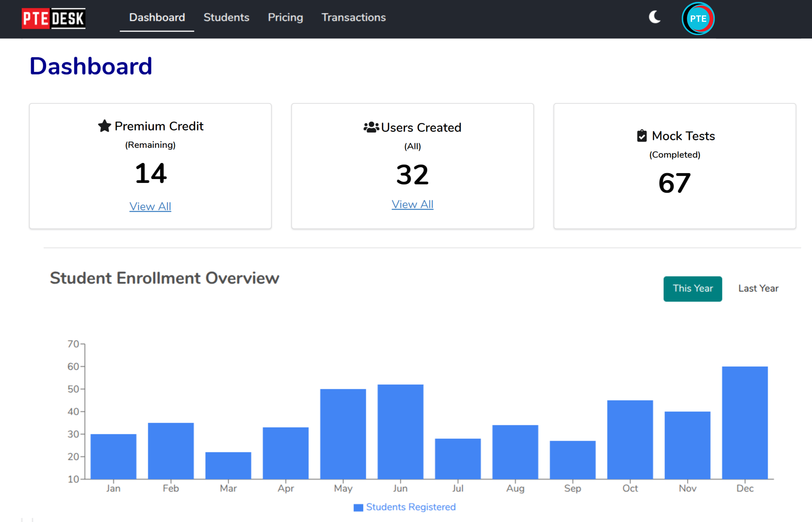
Task: Select the This Year filter
Action: point(692,289)
